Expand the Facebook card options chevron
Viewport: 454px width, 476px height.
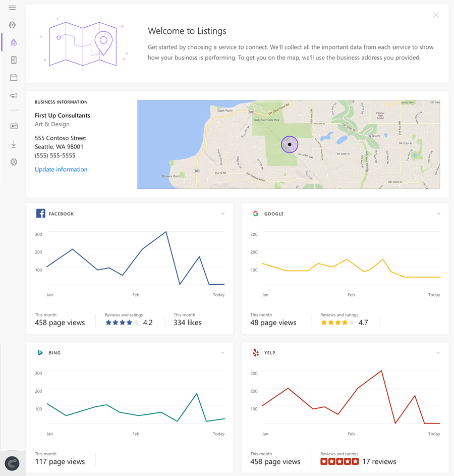pos(222,213)
